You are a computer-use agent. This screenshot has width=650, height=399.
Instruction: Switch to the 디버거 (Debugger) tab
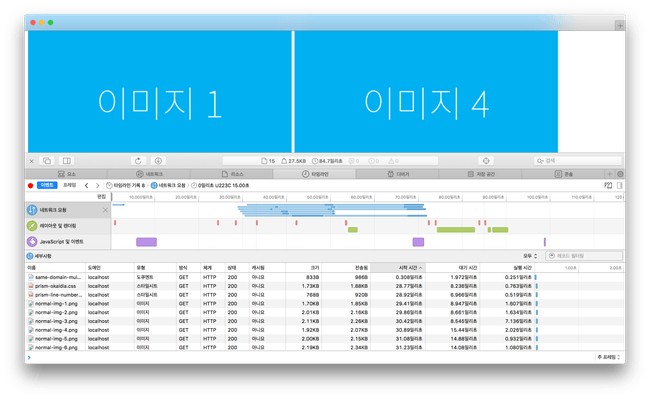tap(398, 174)
